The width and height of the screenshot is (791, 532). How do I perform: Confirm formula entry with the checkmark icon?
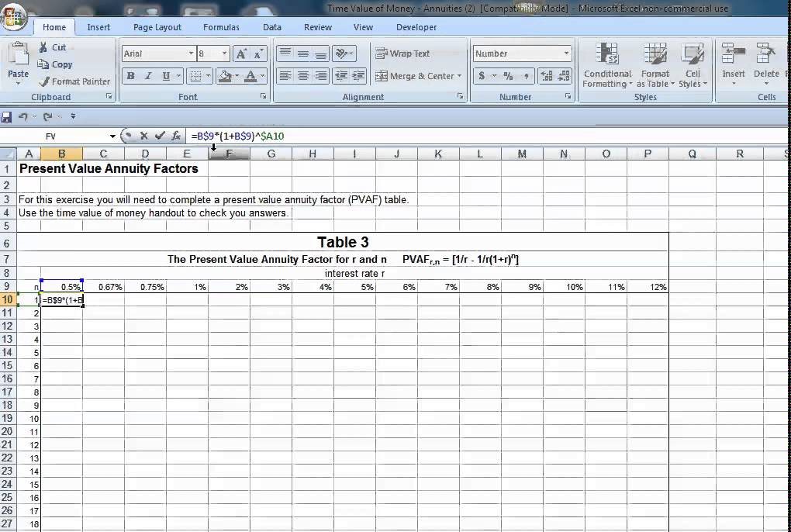click(x=160, y=136)
